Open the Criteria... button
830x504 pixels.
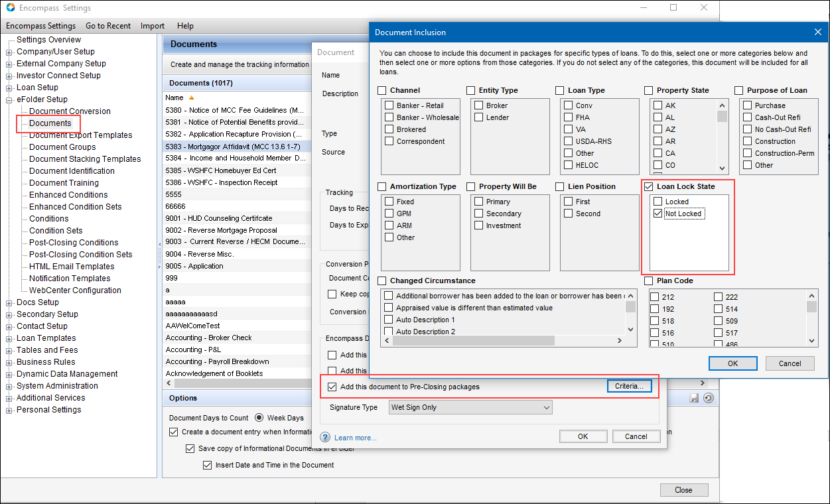(630, 386)
